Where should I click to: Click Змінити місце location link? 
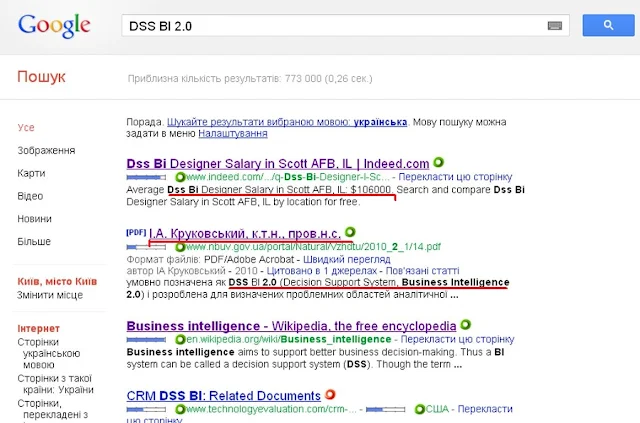coord(50,295)
